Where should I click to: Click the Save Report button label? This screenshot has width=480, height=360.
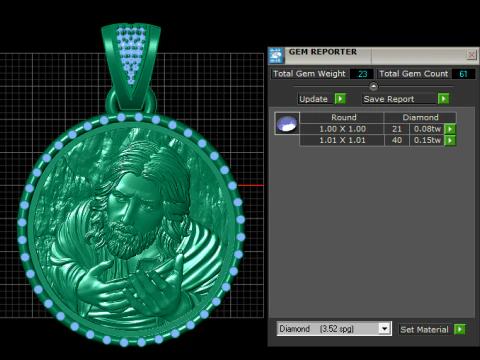[x=399, y=99]
